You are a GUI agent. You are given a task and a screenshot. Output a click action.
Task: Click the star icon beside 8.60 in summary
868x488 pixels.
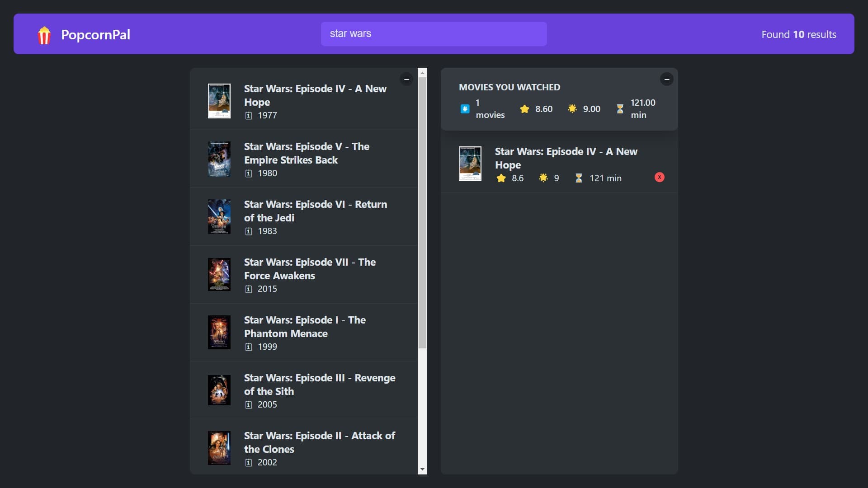524,109
